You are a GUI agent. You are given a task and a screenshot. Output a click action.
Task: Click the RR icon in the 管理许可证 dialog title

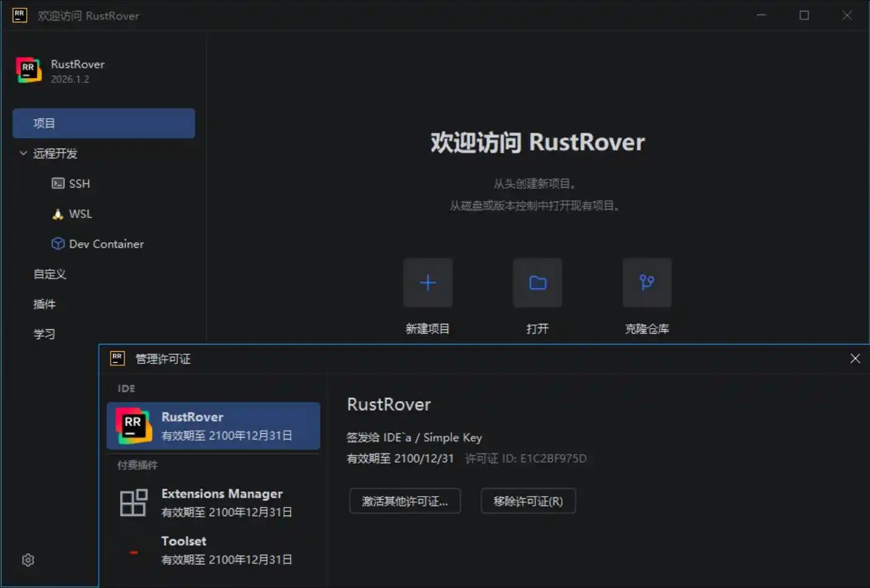point(118,359)
